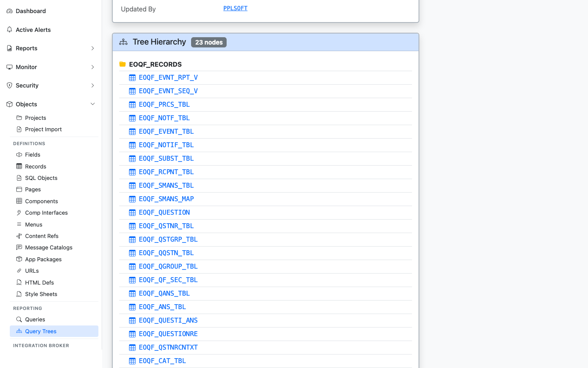Expand the Reports menu chevron
Image resolution: width=588 pixels, height=368 pixels.
coord(93,48)
